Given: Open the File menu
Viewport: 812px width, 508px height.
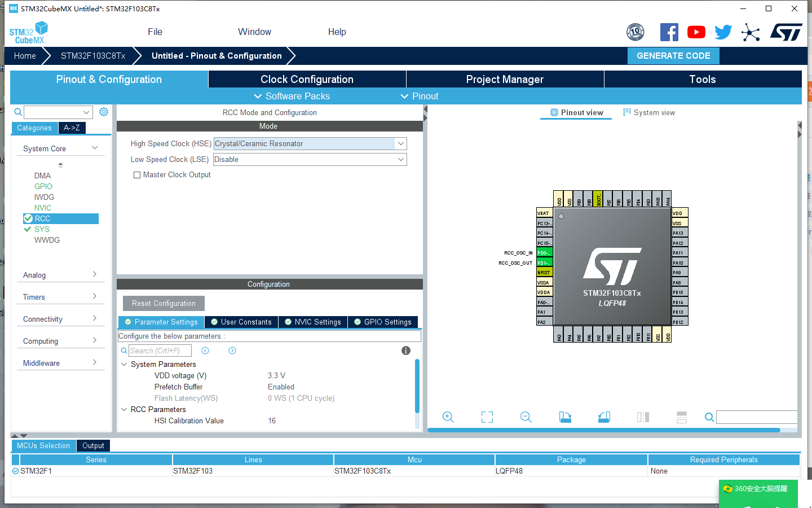Looking at the screenshot, I should point(155,32).
